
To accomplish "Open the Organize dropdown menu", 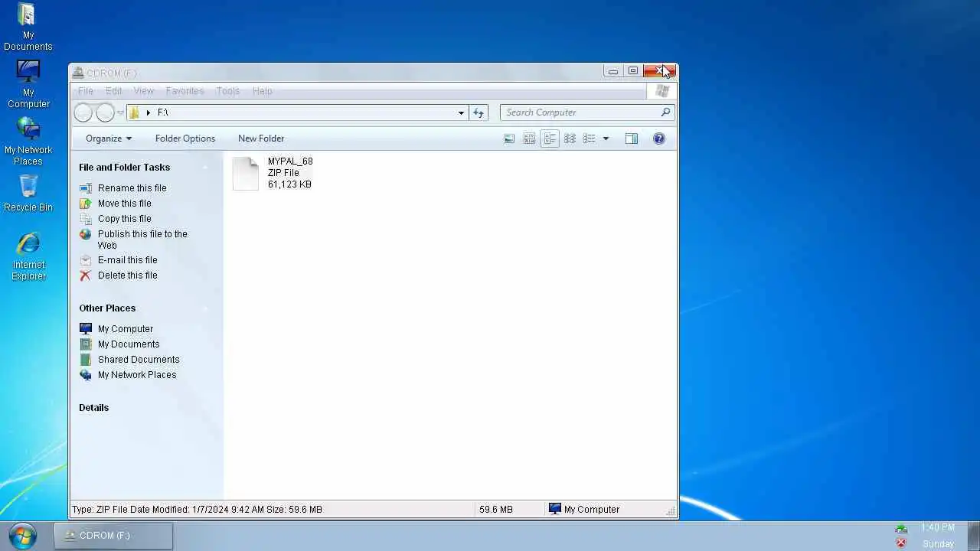I will click(109, 139).
